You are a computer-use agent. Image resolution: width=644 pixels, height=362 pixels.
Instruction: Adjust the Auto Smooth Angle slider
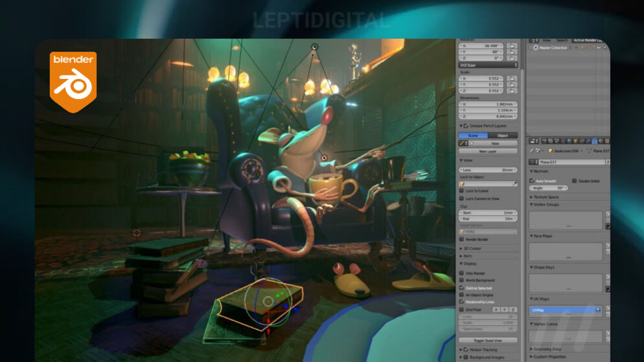pyautogui.click(x=549, y=188)
